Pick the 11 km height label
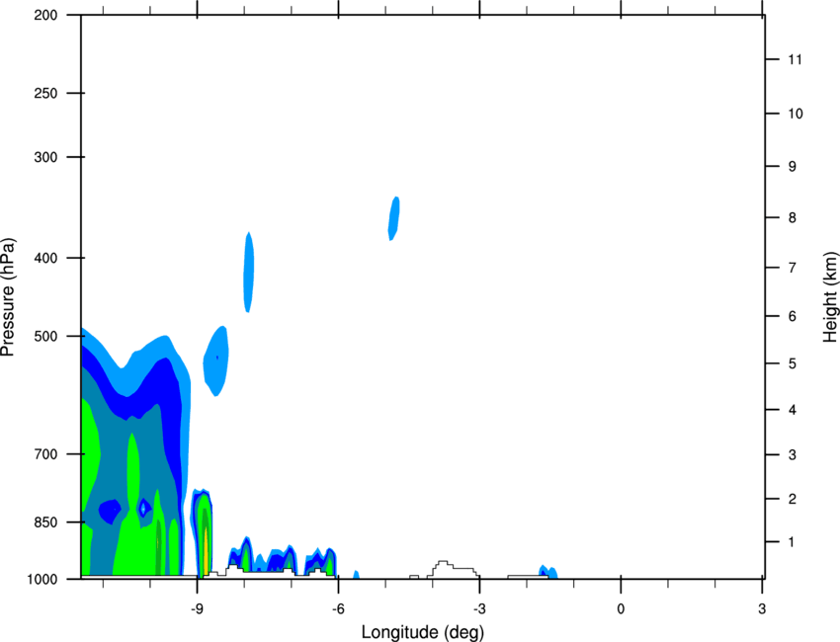The image size is (840, 642). (795, 59)
